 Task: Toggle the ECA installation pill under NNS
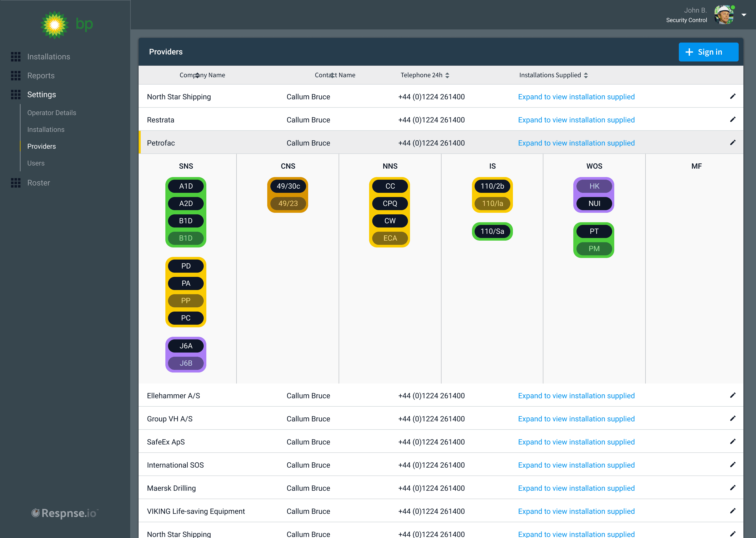click(x=390, y=238)
